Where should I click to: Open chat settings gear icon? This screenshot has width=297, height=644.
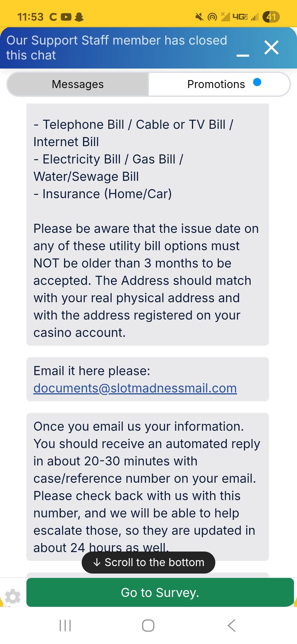[13, 596]
